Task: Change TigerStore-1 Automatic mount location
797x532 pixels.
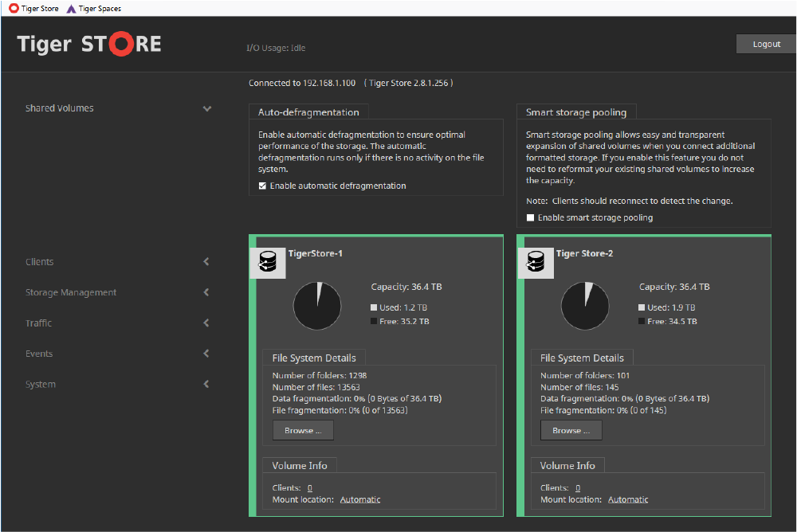Action: coord(360,499)
